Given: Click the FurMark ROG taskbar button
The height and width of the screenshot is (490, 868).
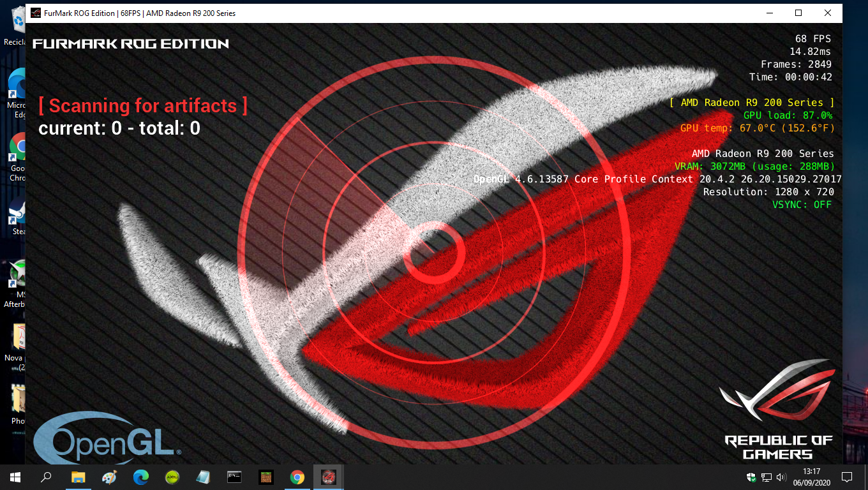Looking at the screenshot, I should (x=328, y=477).
